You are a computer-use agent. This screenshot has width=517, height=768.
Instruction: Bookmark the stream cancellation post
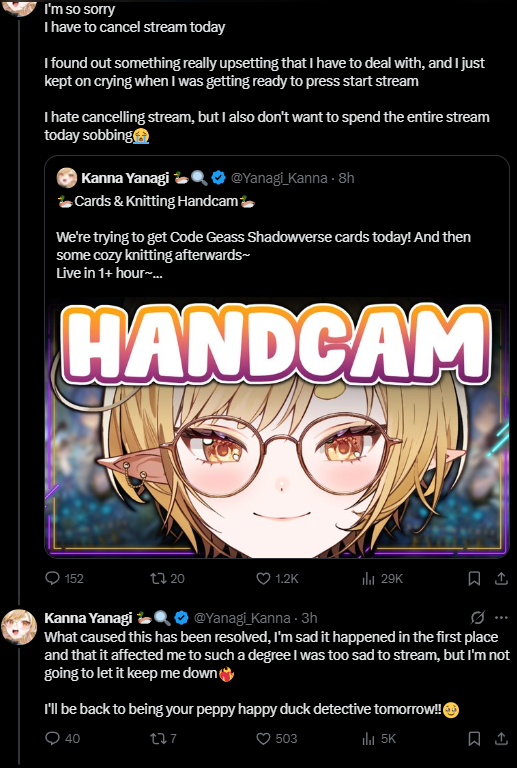474,578
